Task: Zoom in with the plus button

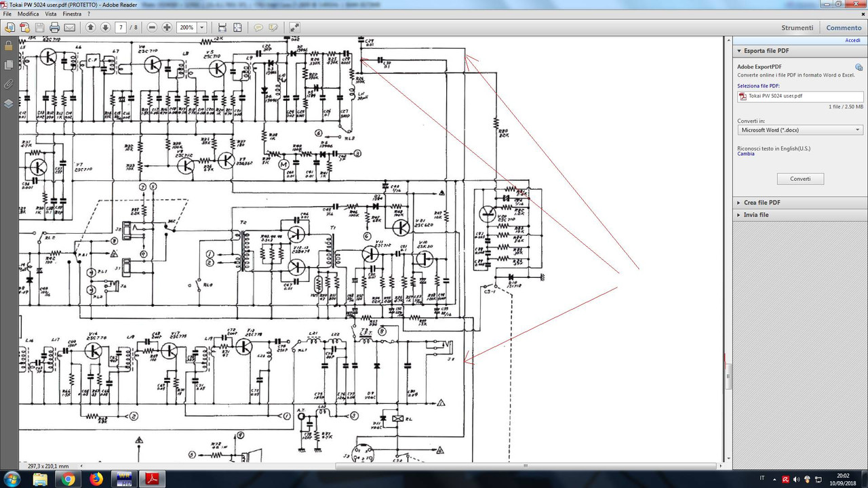Action: pos(167,28)
